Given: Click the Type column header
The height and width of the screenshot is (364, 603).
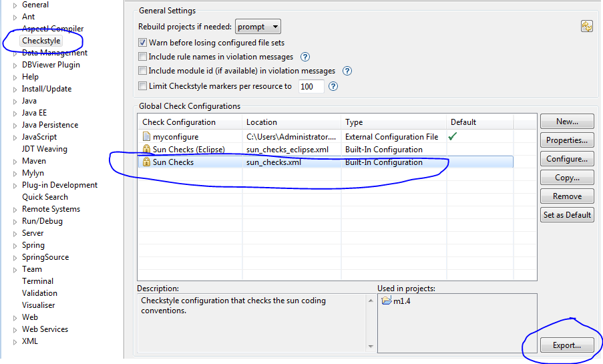Looking at the screenshot, I should [393, 122].
